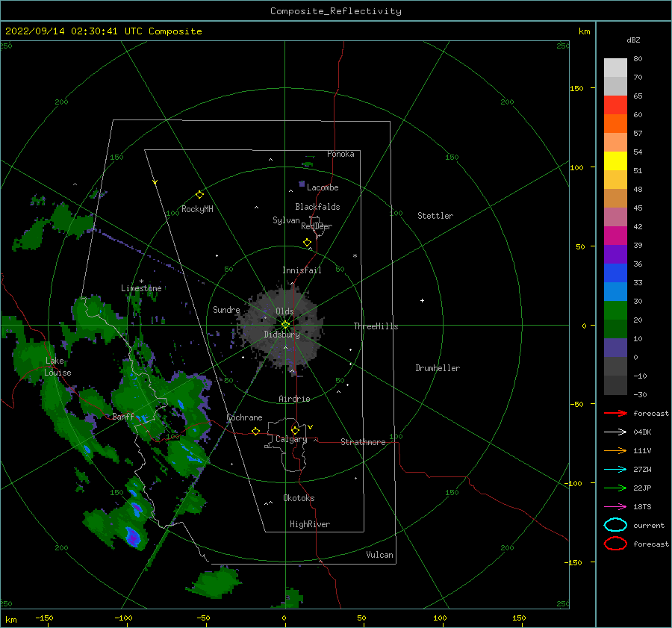The image size is (672, 628).
Task: Click the white cross marker near Drumheller
Action: click(x=422, y=300)
